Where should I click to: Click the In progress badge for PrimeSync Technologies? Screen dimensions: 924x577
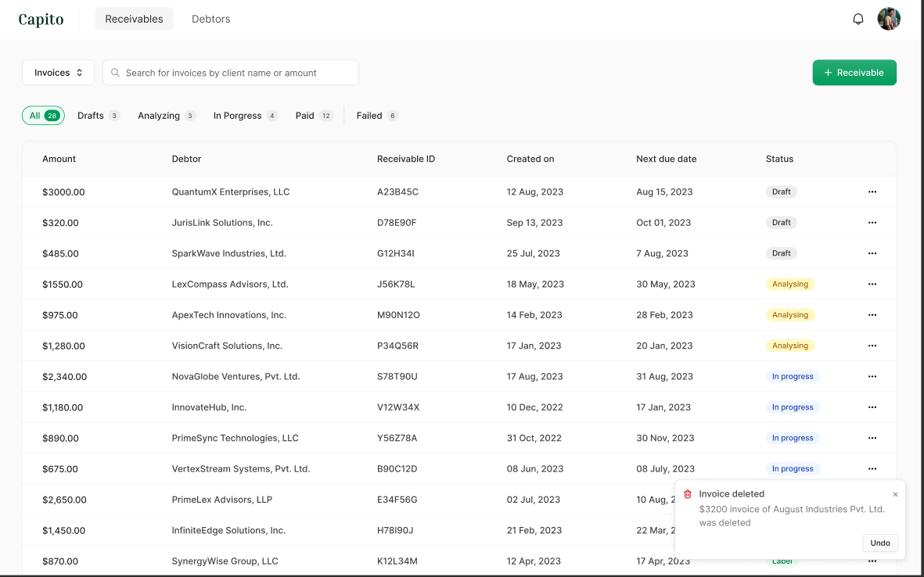793,438
